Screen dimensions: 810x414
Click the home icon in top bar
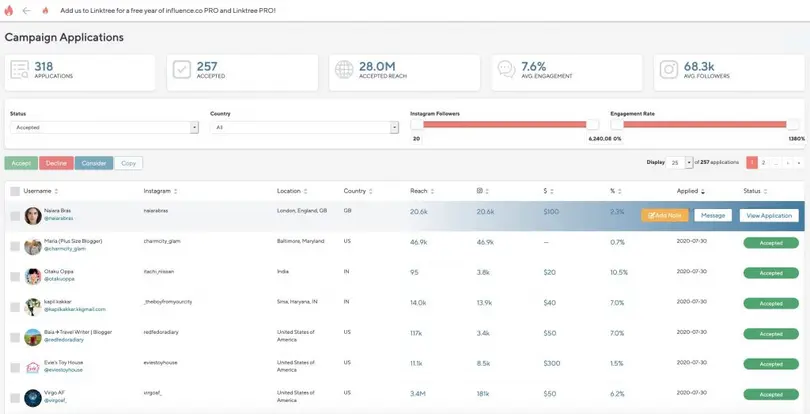tap(45, 10)
